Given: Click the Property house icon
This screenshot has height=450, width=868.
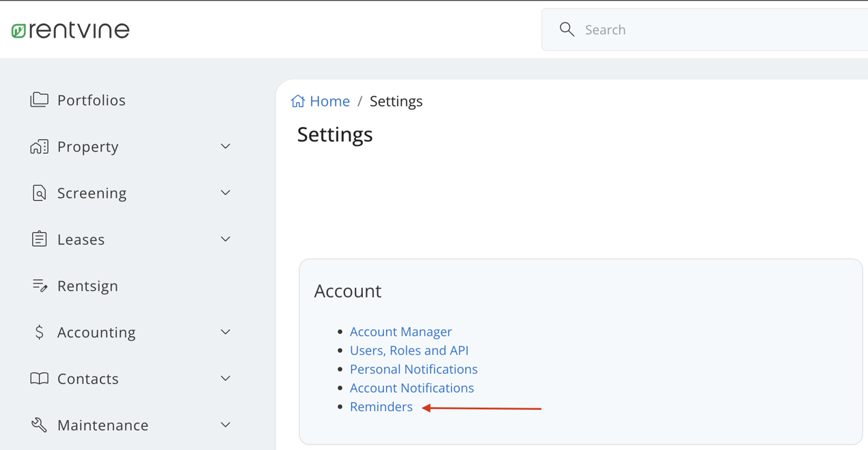Looking at the screenshot, I should tap(40, 146).
